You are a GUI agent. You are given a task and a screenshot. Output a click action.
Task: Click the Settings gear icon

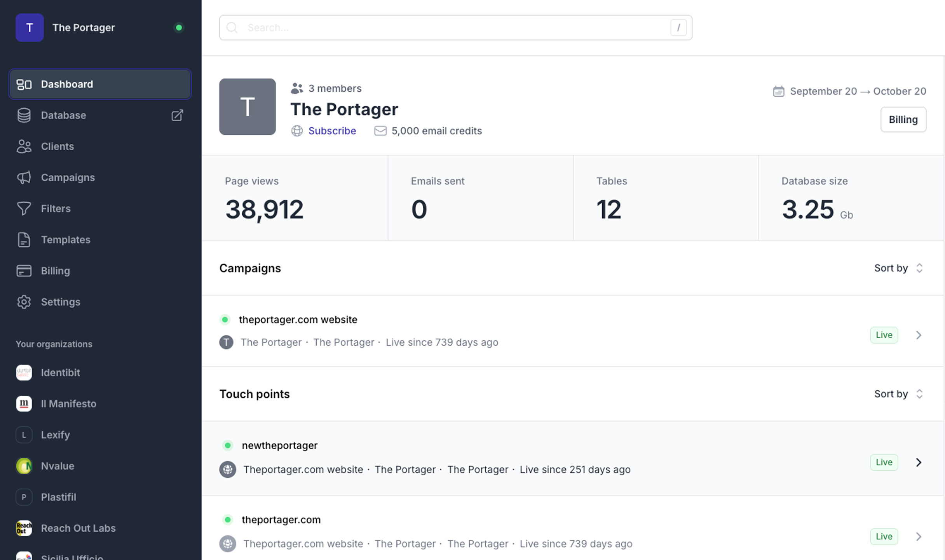tap(24, 302)
